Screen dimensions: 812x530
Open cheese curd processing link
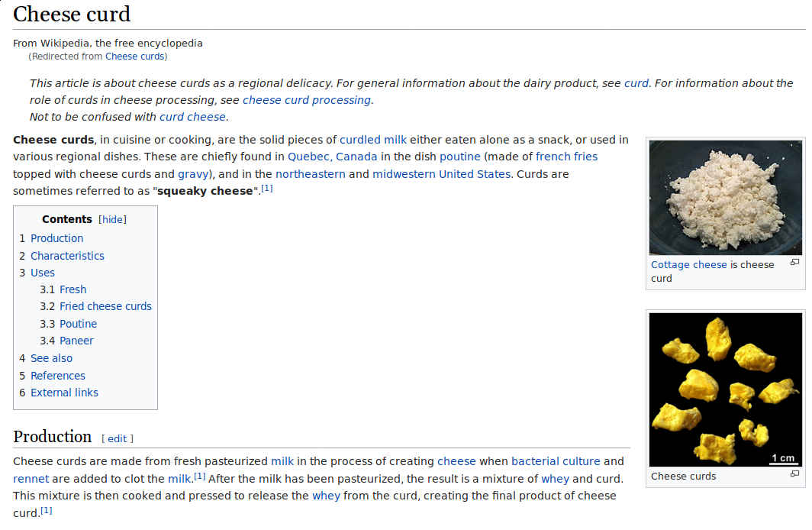[307, 100]
